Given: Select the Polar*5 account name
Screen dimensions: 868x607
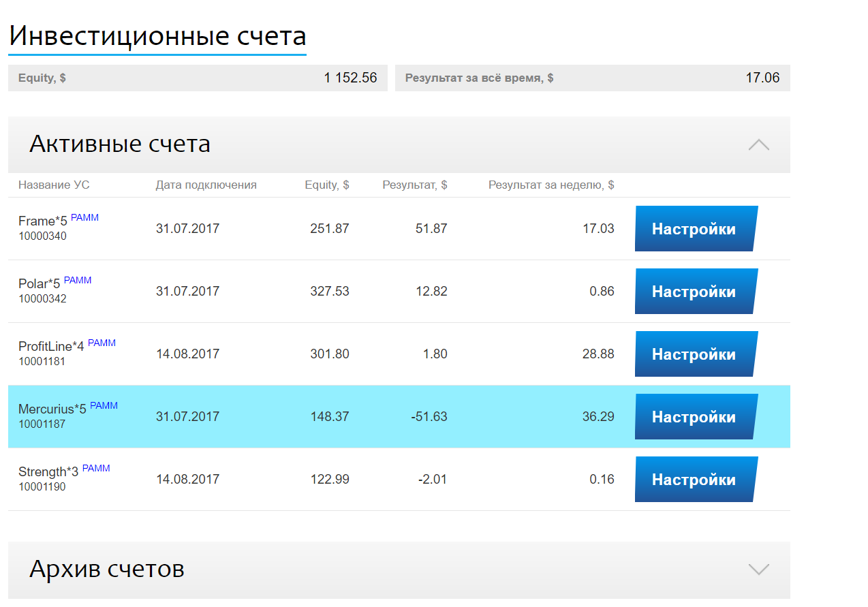Looking at the screenshot, I should click(40, 284).
